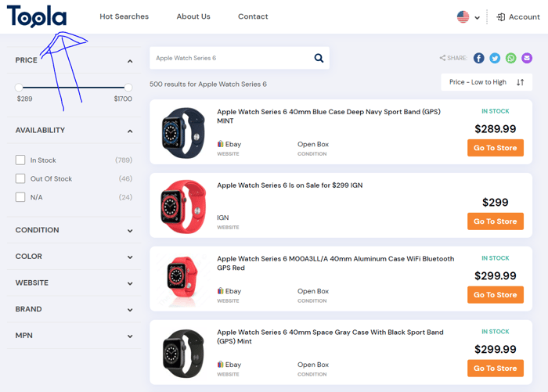This screenshot has width=548, height=392.
Task: Click the Apple Watch Series 6 search field
Action: (231, 58)
